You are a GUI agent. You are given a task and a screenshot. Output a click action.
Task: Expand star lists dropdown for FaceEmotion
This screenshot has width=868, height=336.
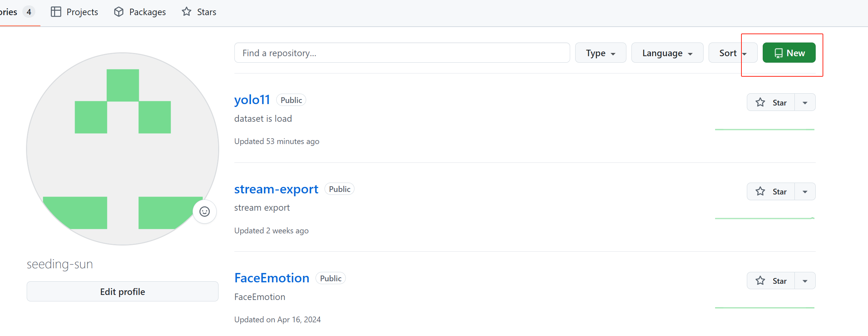click(805, 281)
